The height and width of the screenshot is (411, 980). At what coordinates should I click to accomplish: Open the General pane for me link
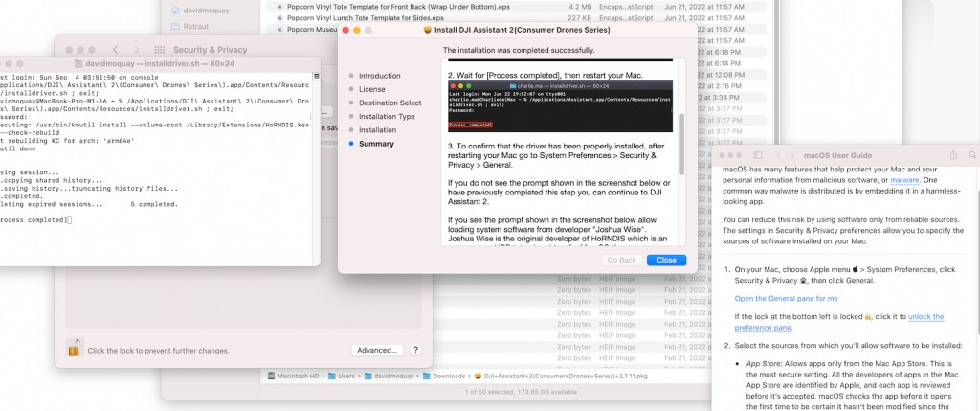pos(786,298)
